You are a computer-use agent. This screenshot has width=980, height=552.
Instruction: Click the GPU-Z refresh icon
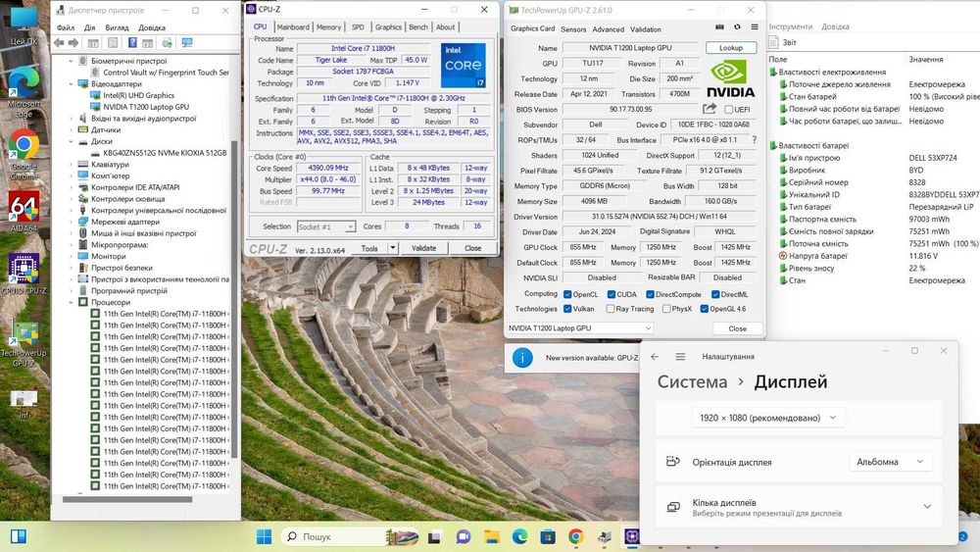[x=737, y=27]
